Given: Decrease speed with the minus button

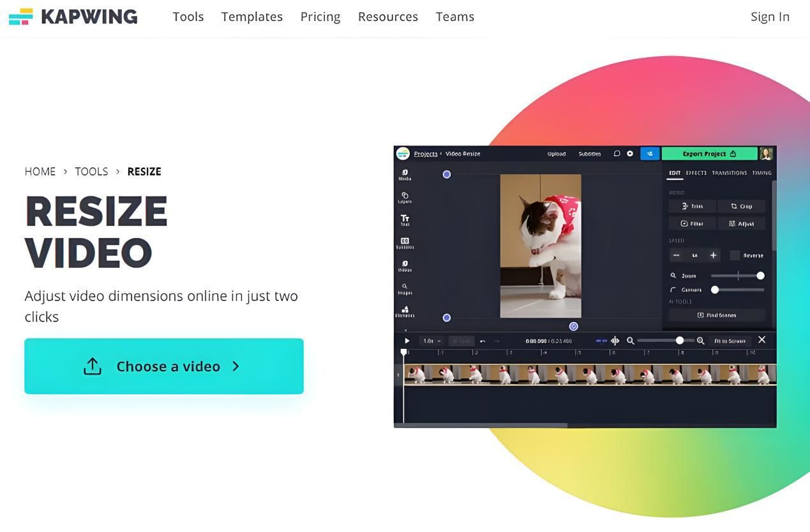Looking at the screenshot, I should tap(677, 255).
